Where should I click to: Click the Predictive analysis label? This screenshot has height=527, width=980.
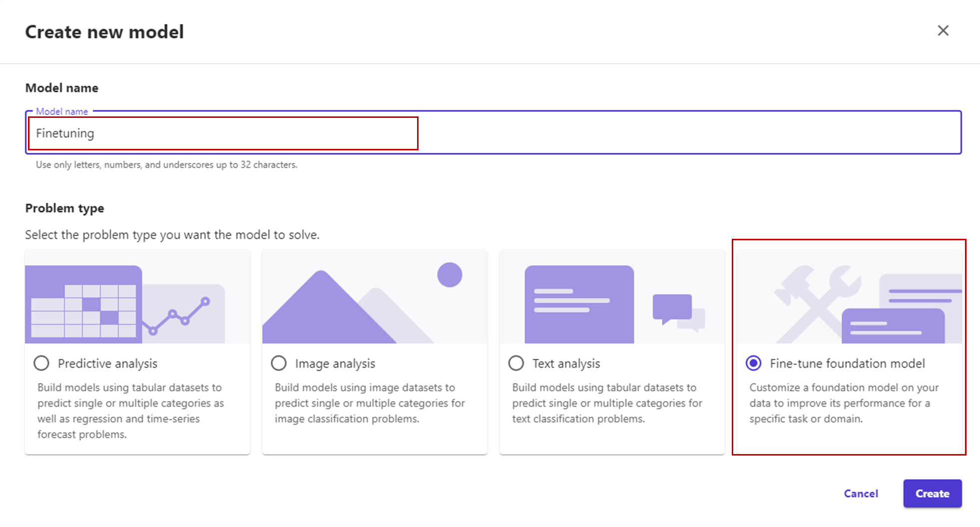[107, 364]
